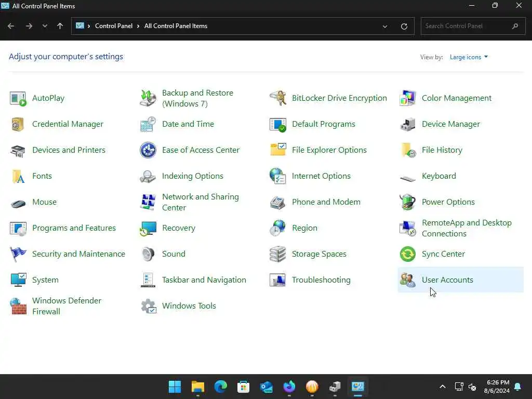Open Network and Sharing Center icon
Screen dimensions: 532x399
pos(148,202)
